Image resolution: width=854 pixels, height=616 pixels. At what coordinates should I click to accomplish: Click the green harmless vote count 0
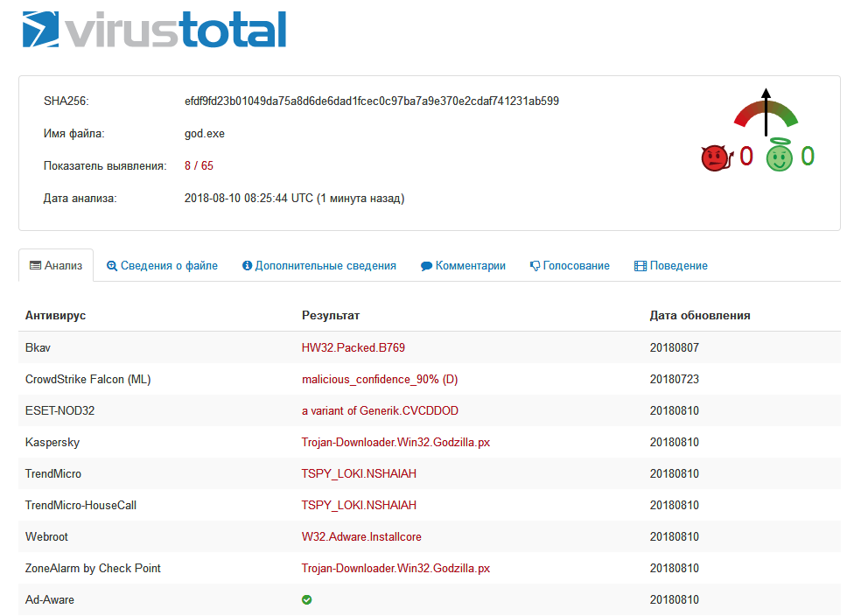(808, 157)
